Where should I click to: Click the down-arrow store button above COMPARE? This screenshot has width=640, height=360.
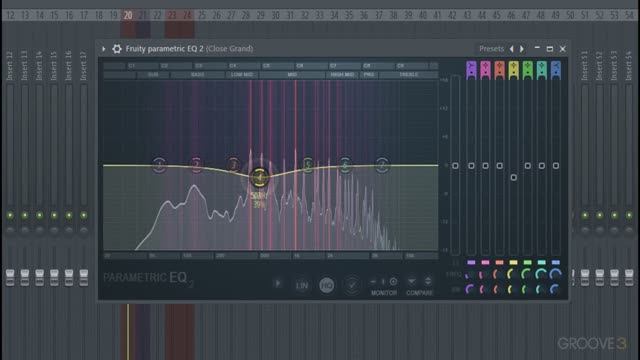coord(411,281)
